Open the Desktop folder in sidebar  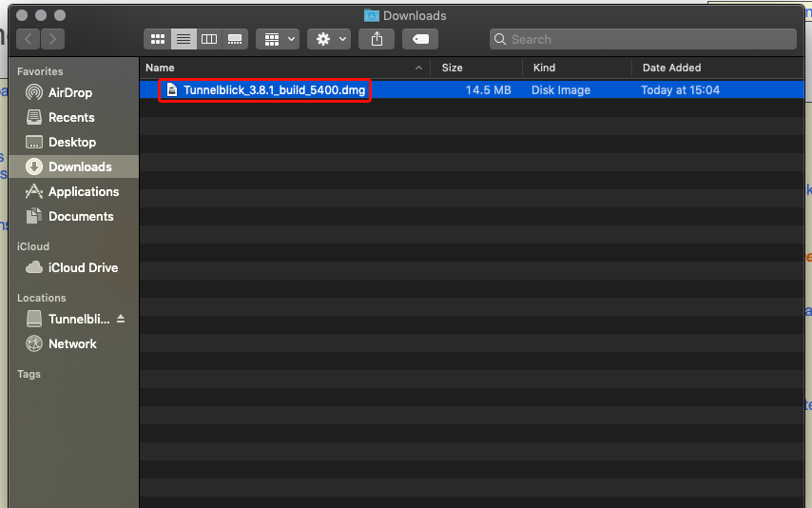(x=72, y=142)
